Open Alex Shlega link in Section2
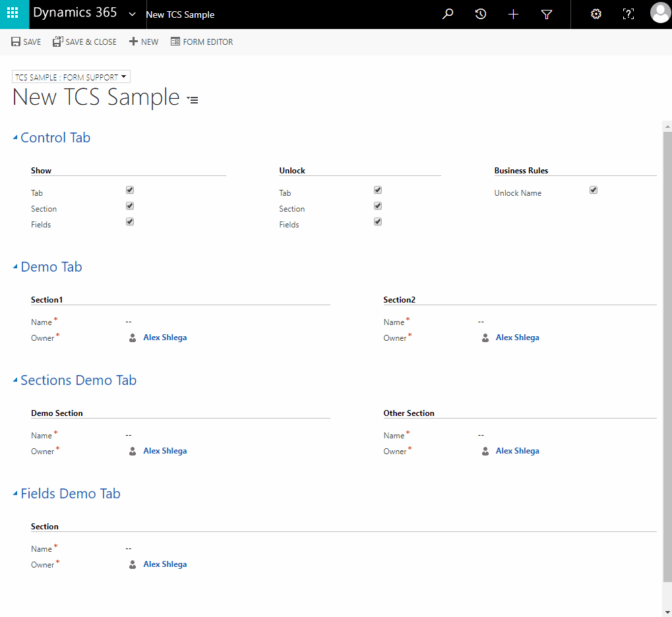672x617 pixels. 517,338
